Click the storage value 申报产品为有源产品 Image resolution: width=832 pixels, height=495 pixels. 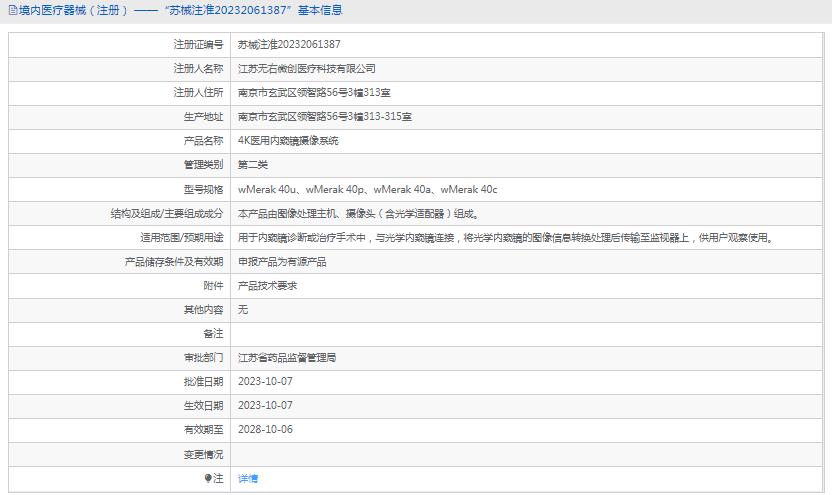[282, 262]
